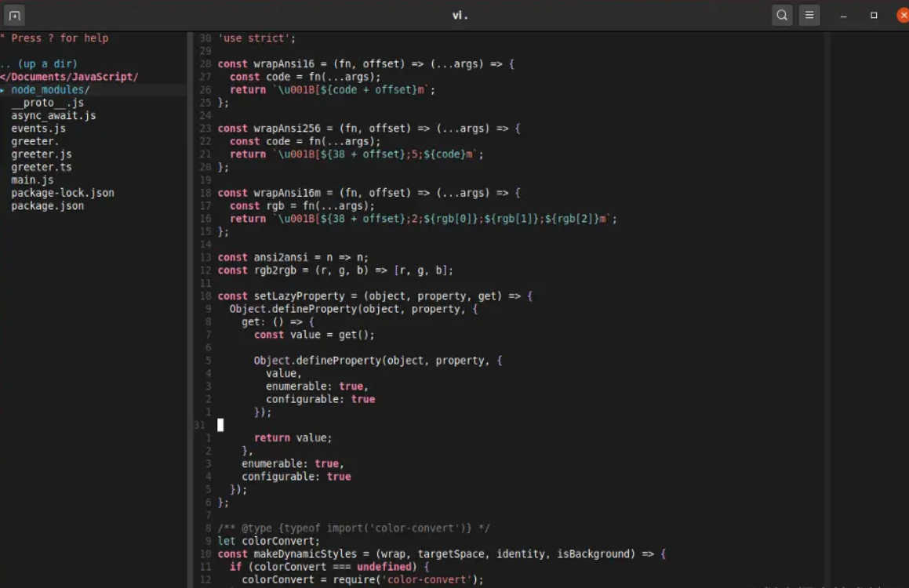Minimize the terminal window

[843, 16]
